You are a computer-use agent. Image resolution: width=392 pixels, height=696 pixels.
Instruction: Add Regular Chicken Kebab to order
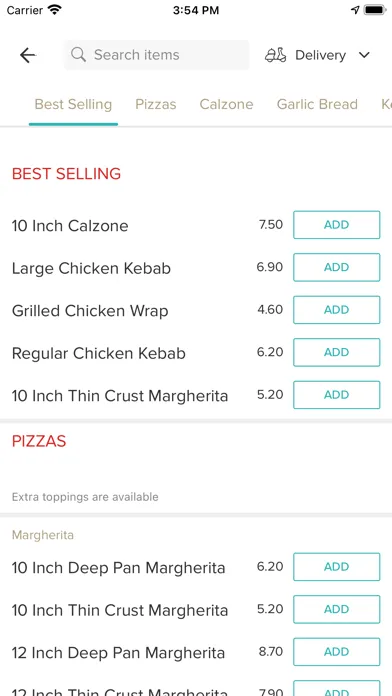[337, 352]
